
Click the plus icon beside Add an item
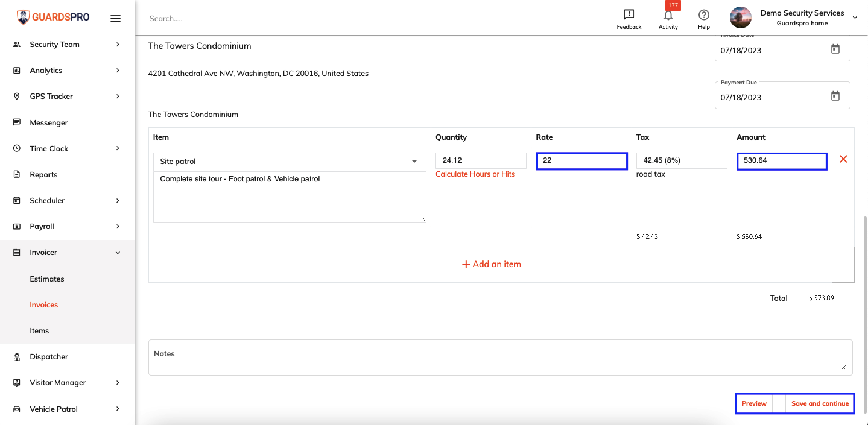pyautogui.click(x=466, y=264)
